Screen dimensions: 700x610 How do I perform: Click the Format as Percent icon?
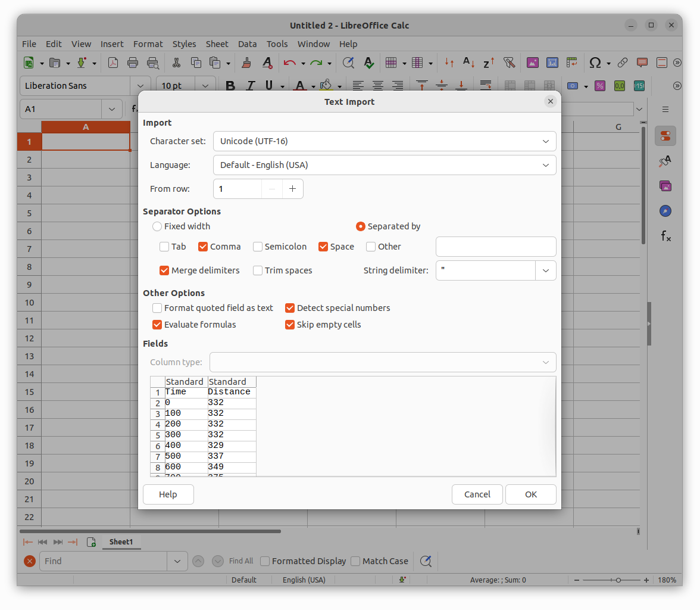point(600,86)
